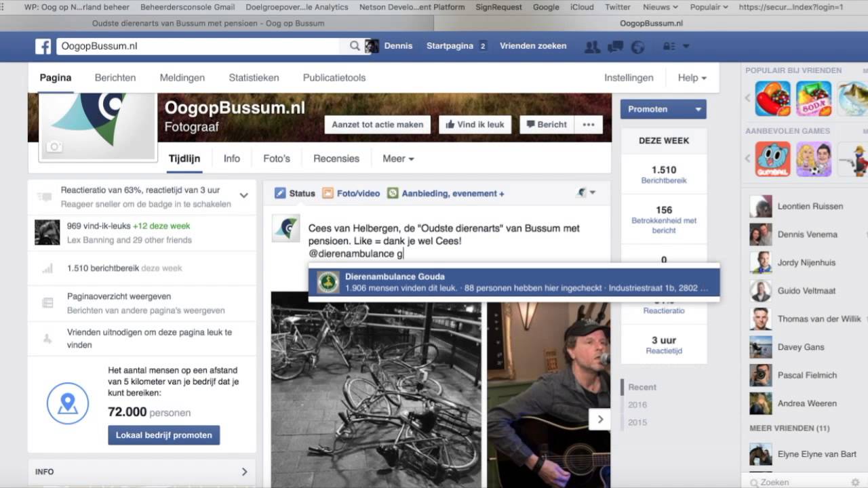Select the Foto's tab
The height and width of the screenshot is (488, 868).
(277, 159)
